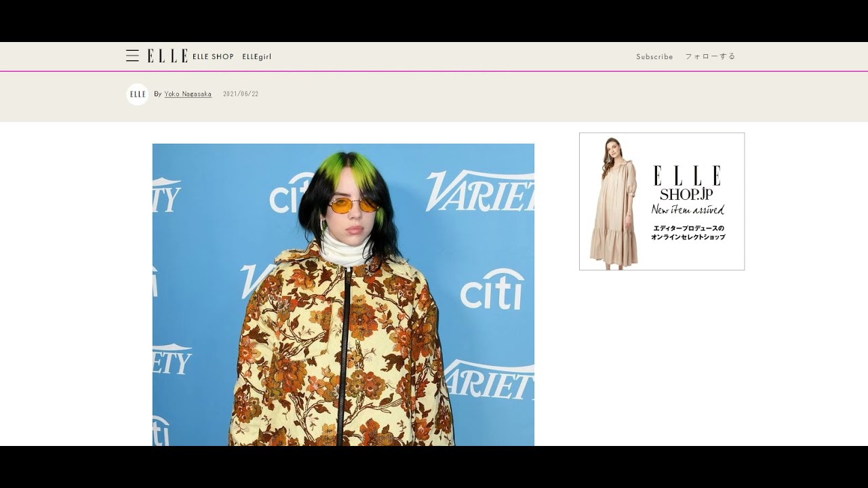Image resolution: width=868 pixels, height=488 pixels.
Task: Click the エディタープロデュースの ad caption
Action: coord(688,228)
